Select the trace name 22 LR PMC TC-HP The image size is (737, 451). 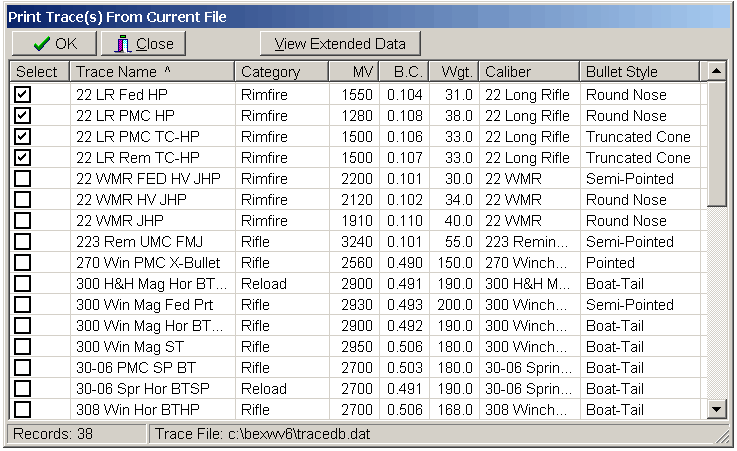pyautogui.click(x=138, y=136)
